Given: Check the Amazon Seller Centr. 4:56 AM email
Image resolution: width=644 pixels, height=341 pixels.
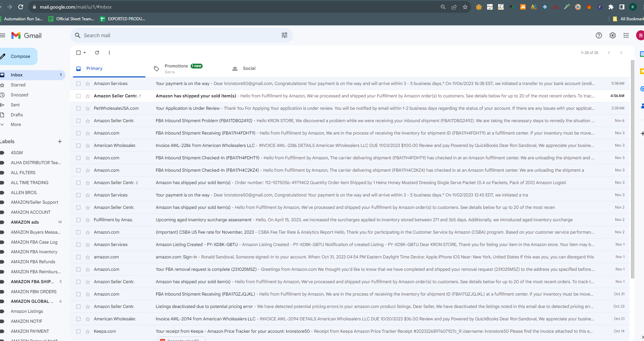Looking at the screenshot, I should click(x=78, y=96).
